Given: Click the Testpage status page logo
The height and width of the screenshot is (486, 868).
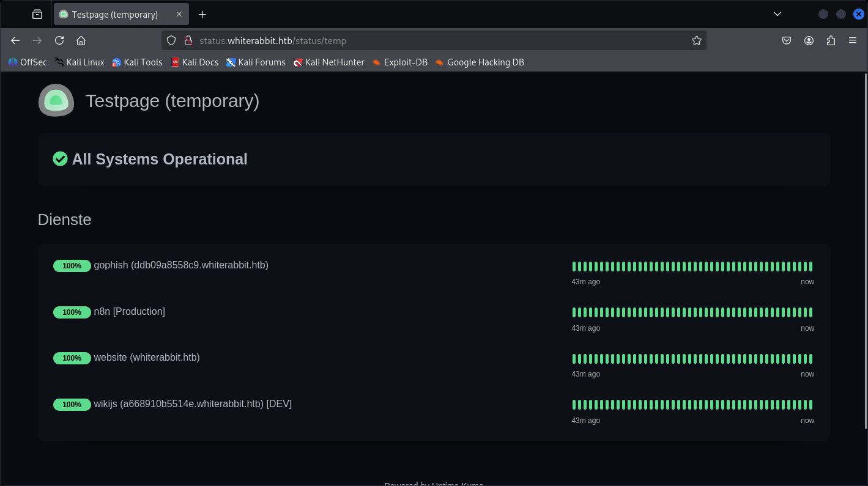Looking at the screenshot, I should 56,100.
